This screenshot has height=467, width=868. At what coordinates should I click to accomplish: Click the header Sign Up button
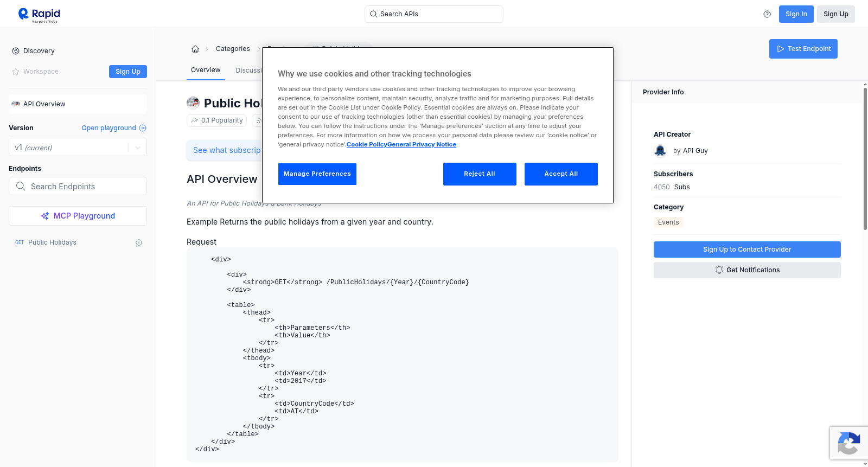[x=835, y=14]
